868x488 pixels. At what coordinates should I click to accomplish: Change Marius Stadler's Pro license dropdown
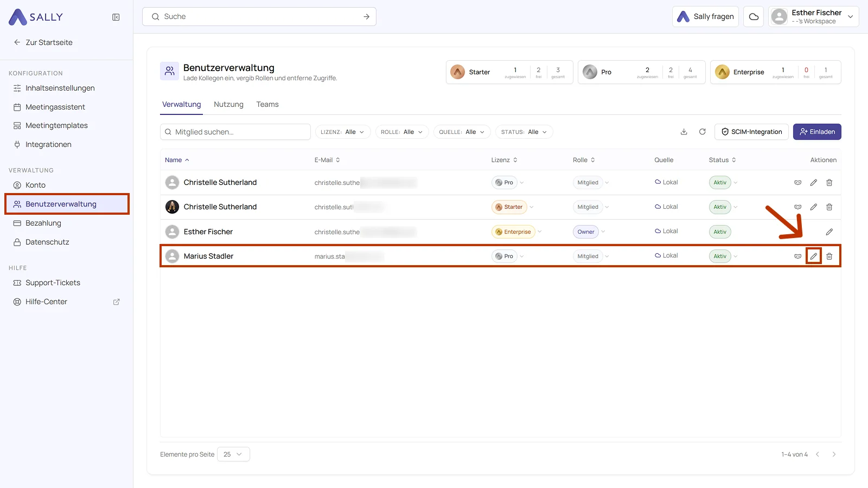[508, 256]
